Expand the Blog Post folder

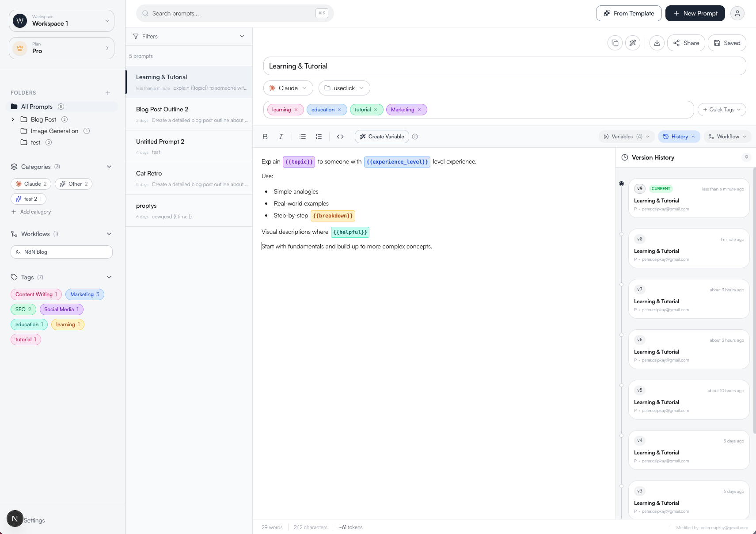tap(13, 119)
